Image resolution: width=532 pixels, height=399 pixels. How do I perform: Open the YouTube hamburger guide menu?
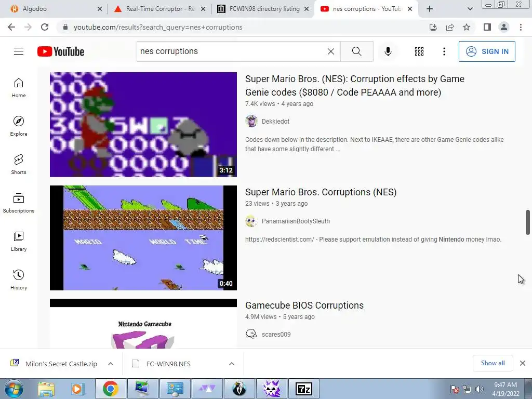pos(19,51)
